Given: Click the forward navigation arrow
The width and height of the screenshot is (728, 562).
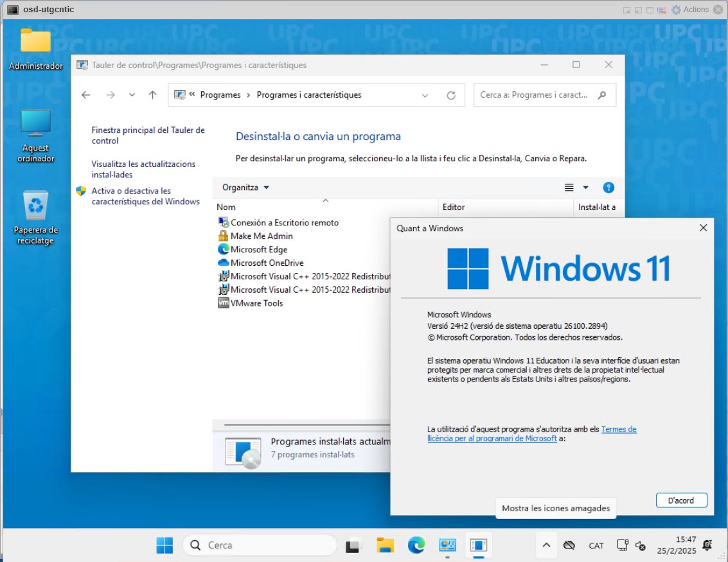Looking at the screenshot, I should (x=110, y=95).
